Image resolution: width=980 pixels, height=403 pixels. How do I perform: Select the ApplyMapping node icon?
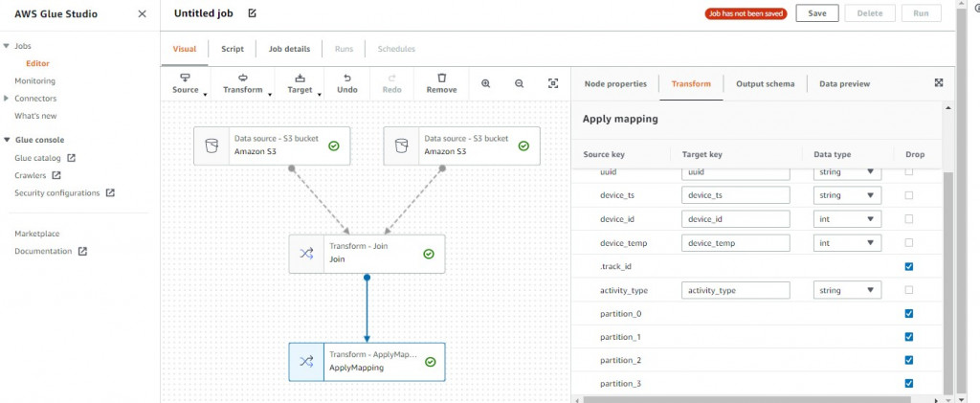click(307, 362)
